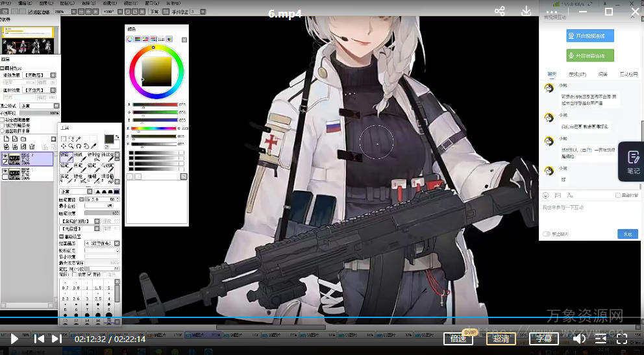Screen dimensions: 644x355
Task: Open the 倍速 playback speed menu
Action: point(458,338)
